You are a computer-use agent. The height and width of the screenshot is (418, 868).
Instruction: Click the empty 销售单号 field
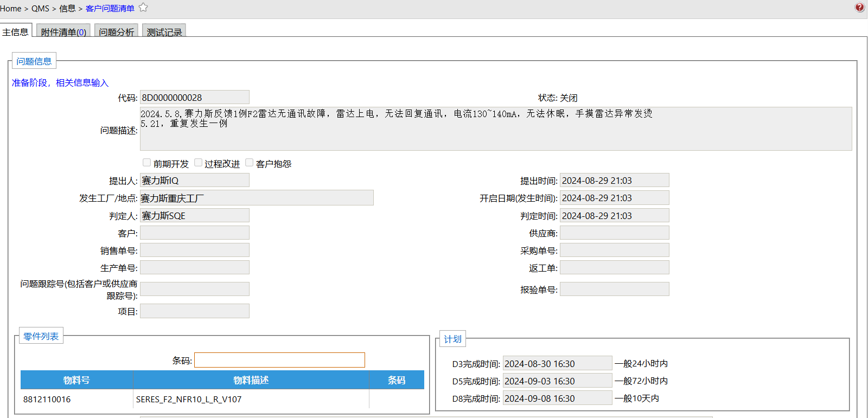click(195, 250)
